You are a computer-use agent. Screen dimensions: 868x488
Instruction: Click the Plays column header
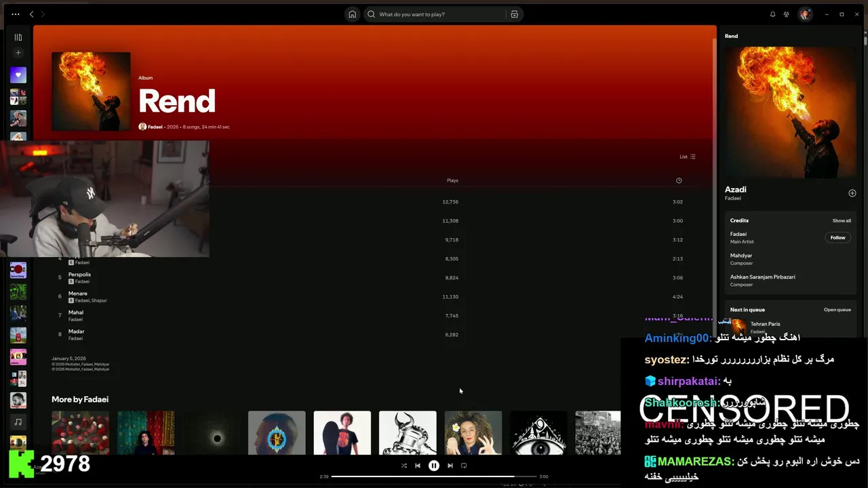tap(452, 180)
